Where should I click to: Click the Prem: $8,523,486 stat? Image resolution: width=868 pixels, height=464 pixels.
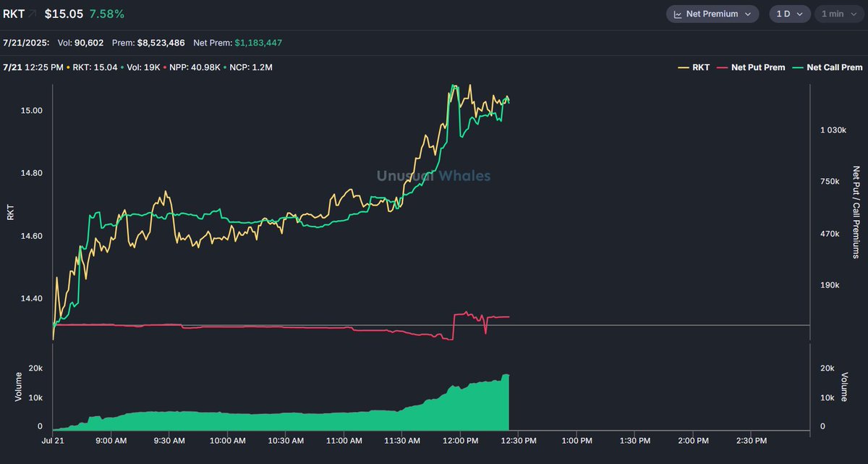tap(148, 43)
